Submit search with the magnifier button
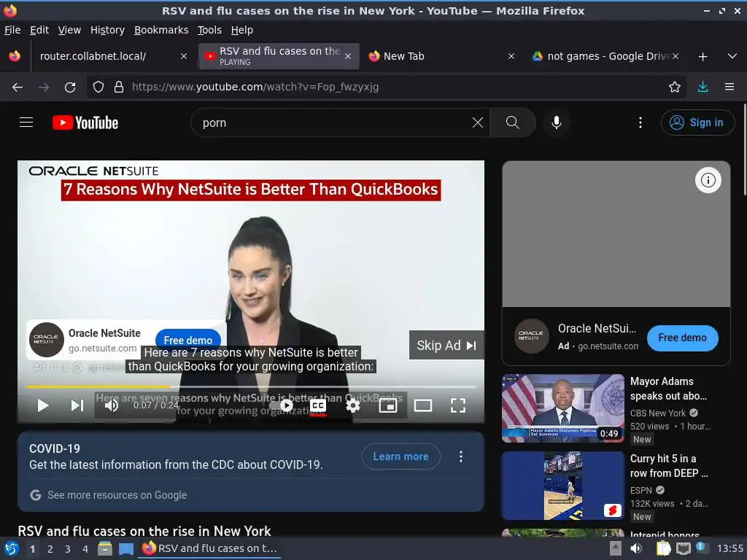 click(x=513, y=122)
